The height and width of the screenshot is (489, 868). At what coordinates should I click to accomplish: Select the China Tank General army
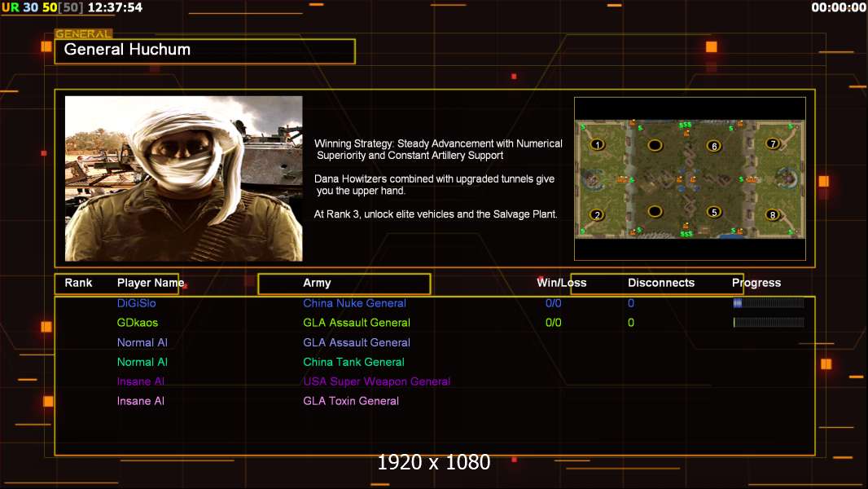[353, 362]
